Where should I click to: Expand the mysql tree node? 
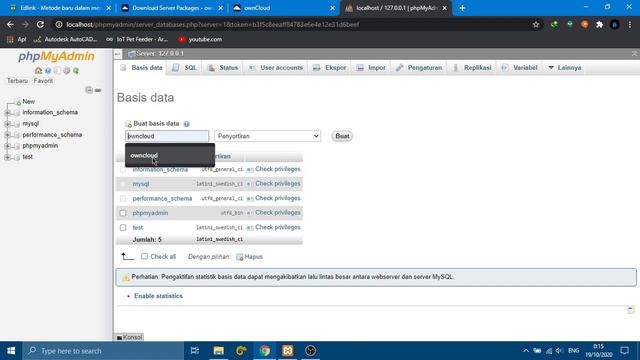[x=7, y=124]
